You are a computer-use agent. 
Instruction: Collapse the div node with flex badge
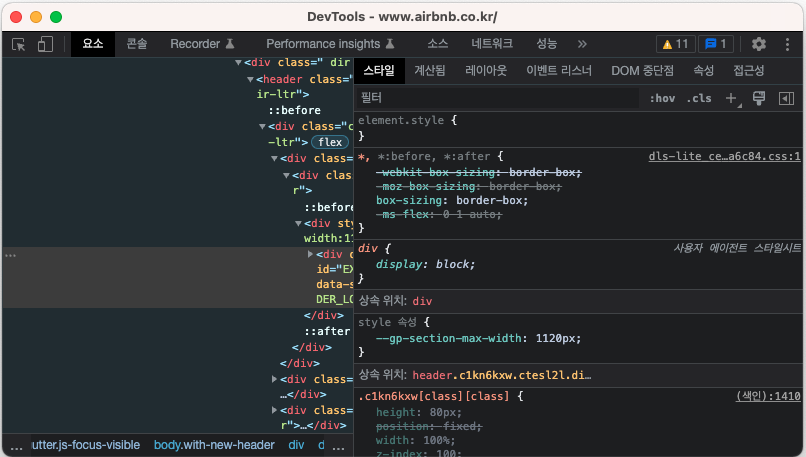click(262, 126)
